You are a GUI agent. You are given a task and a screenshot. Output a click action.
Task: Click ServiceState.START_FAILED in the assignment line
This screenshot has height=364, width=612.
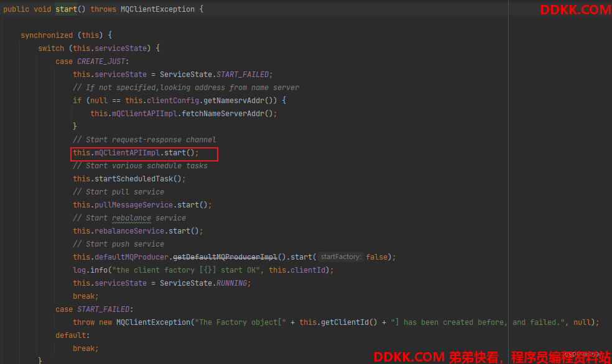(x=214, y=75)
